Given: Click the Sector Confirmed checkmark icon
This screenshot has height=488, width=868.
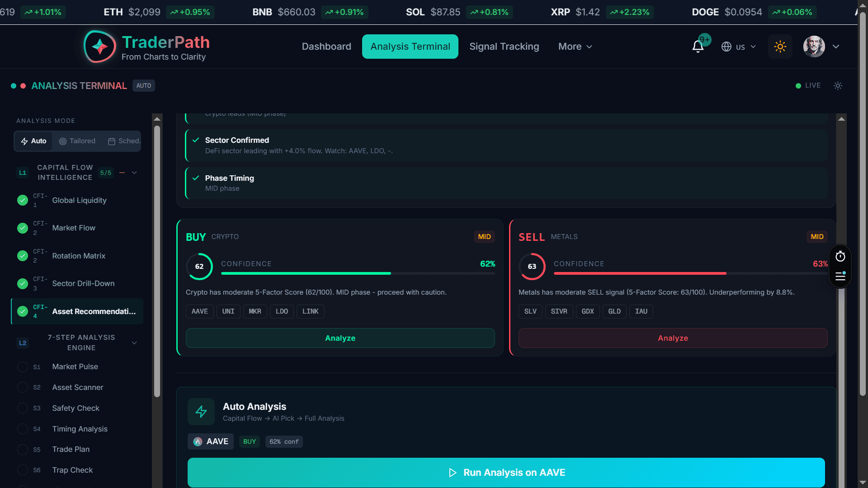Looking at the screenshot, I should (x=196, y=140).
